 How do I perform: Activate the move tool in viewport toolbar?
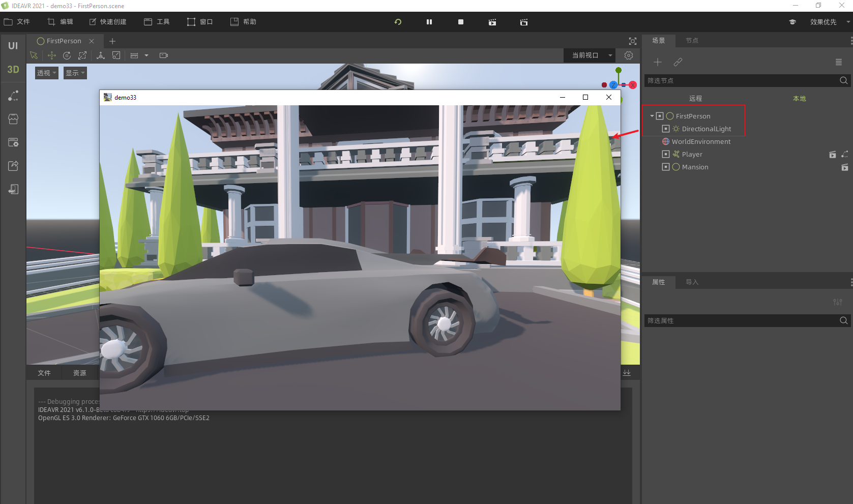51,55
